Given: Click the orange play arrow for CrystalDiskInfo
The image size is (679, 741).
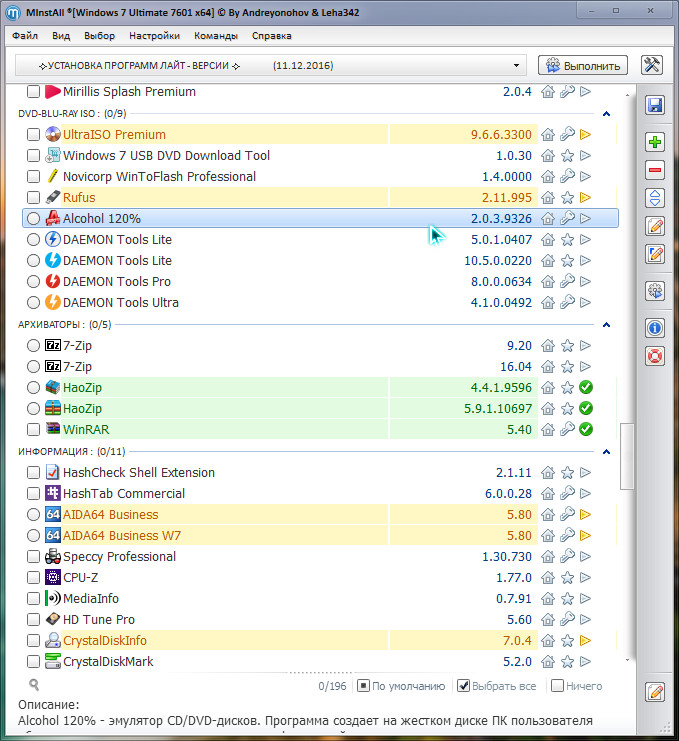Looking at the screenshot, I should pyautogui.click(x=585, y=641).
